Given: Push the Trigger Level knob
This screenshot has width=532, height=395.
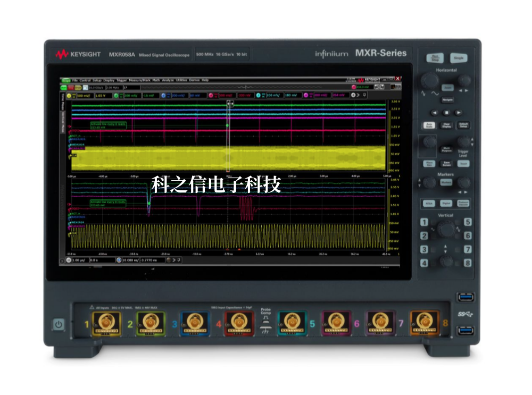Looking at the screenshot, I should 463,142.
